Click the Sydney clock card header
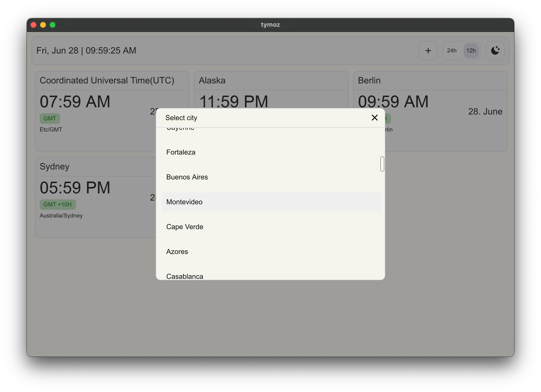This screenshot has height=392, width=541. coord(54,167)
